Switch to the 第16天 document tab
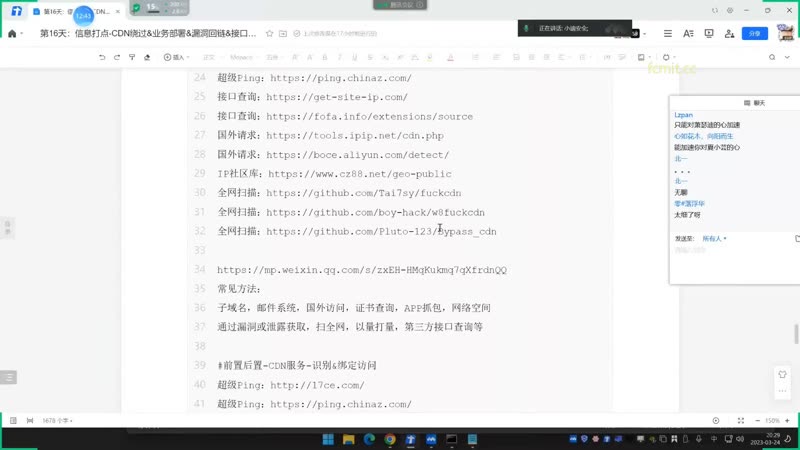 pyautogui.click(x=77, y=11)
